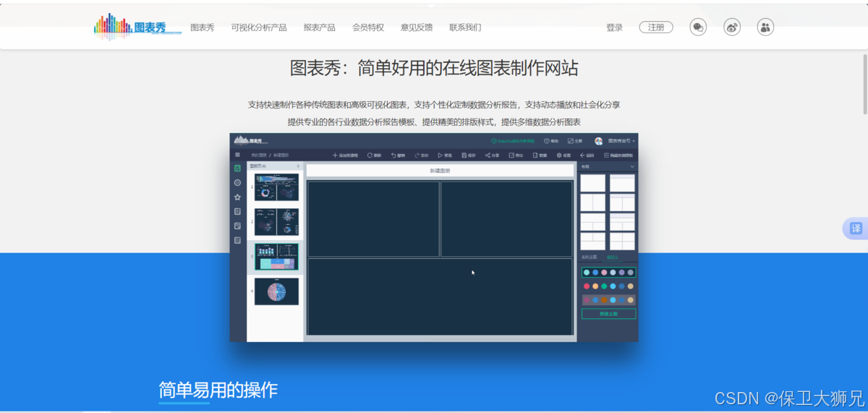Click the user group icon in the header

[x=765, y=27]
